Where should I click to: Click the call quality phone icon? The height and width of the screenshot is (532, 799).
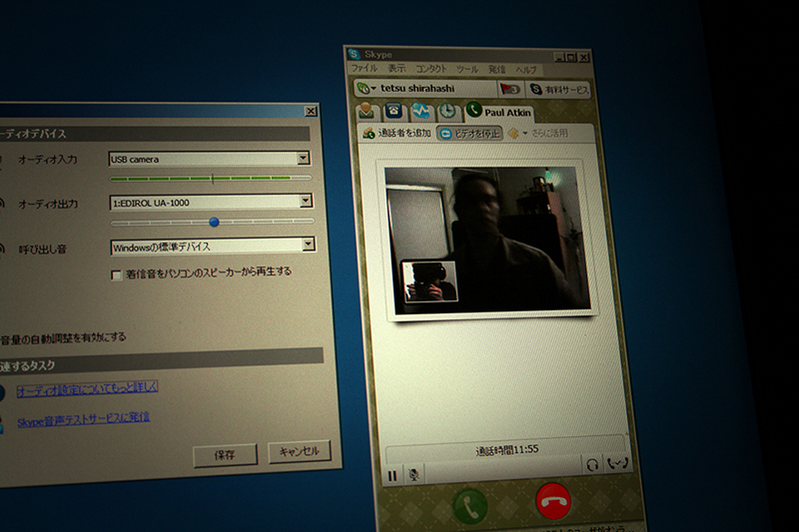617,463
